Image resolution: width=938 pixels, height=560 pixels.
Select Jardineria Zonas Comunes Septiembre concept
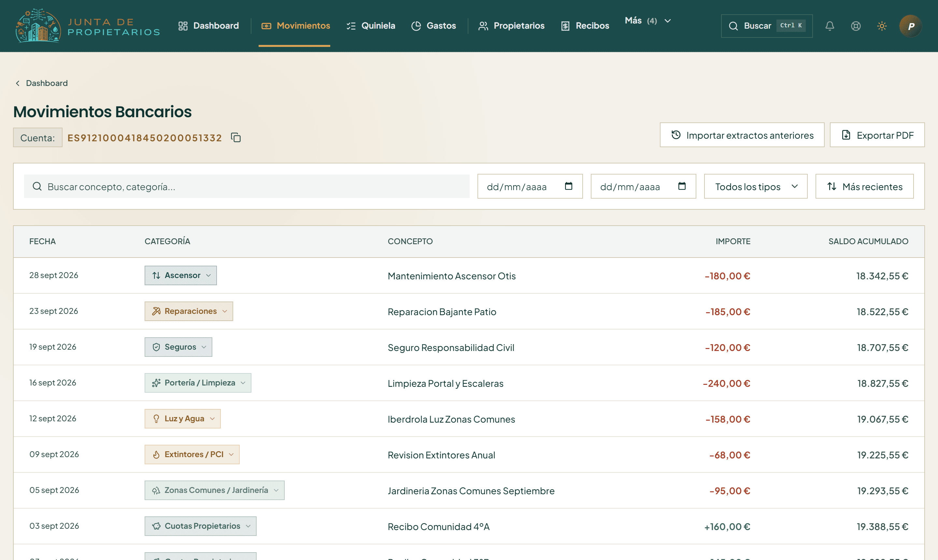(471, 491)
